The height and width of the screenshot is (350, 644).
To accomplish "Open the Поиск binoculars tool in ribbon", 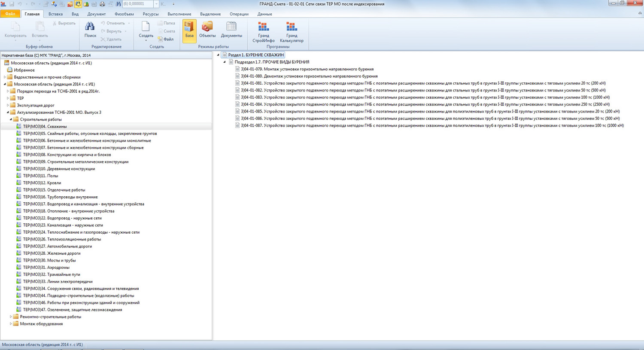I will coord(90,30).
